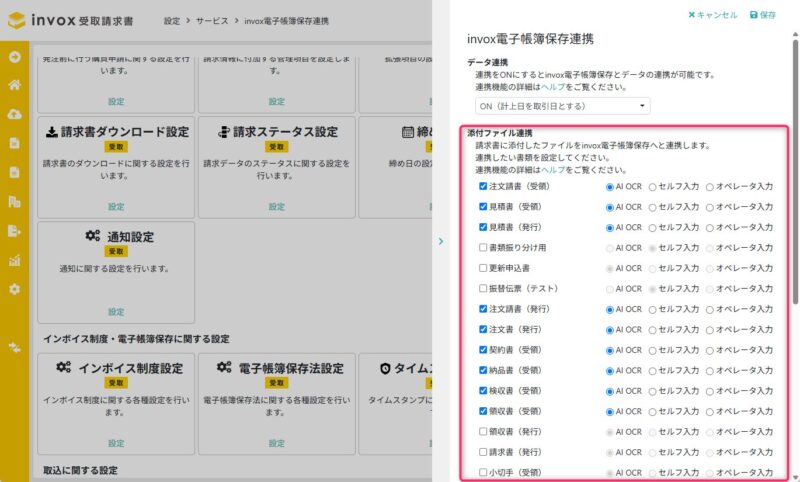Click the cloud upload icon in sidebar
This screenshot has width=800, height=482.
[x=15, y=114]
